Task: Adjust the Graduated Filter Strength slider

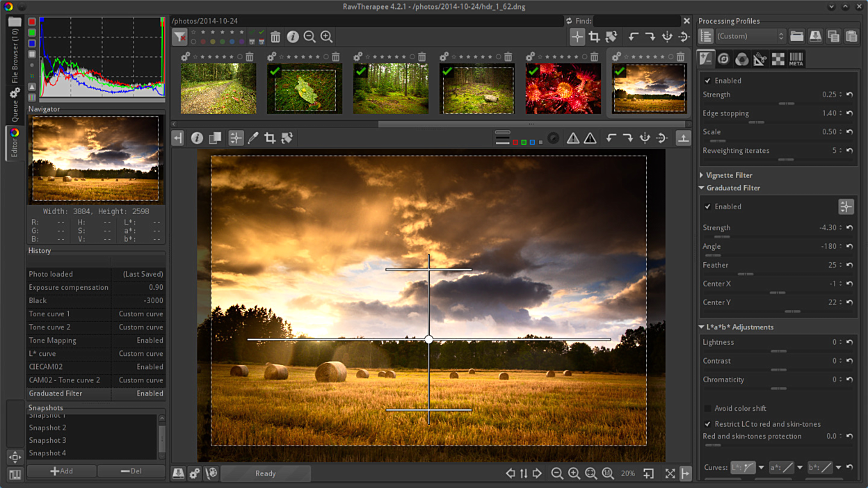Action: [722, 237]
